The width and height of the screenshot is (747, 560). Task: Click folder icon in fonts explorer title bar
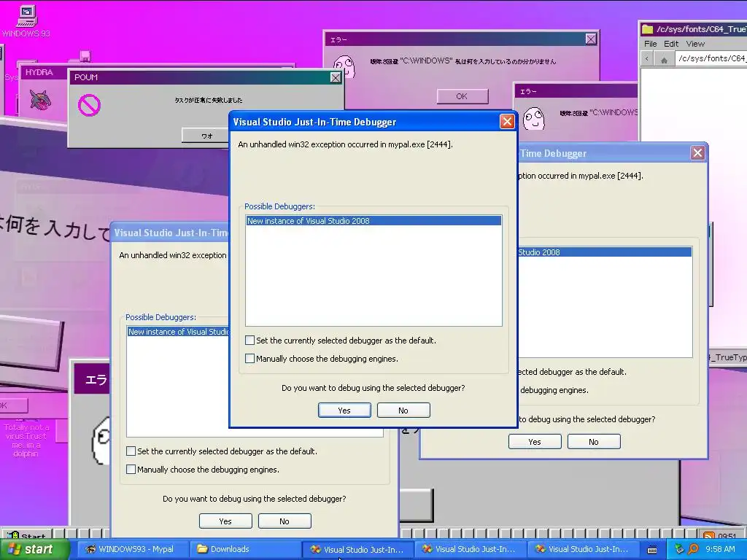[x=647, y=29]
